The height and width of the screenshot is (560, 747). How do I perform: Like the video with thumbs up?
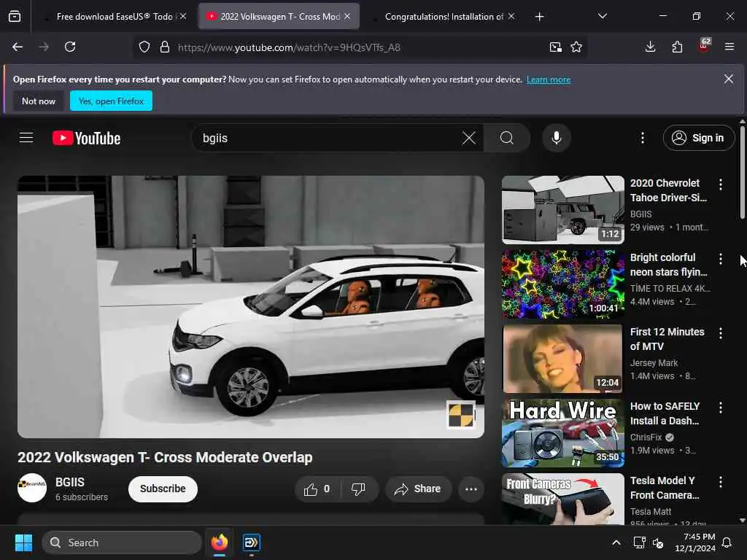pyautogui.click(x=317, y=489)
